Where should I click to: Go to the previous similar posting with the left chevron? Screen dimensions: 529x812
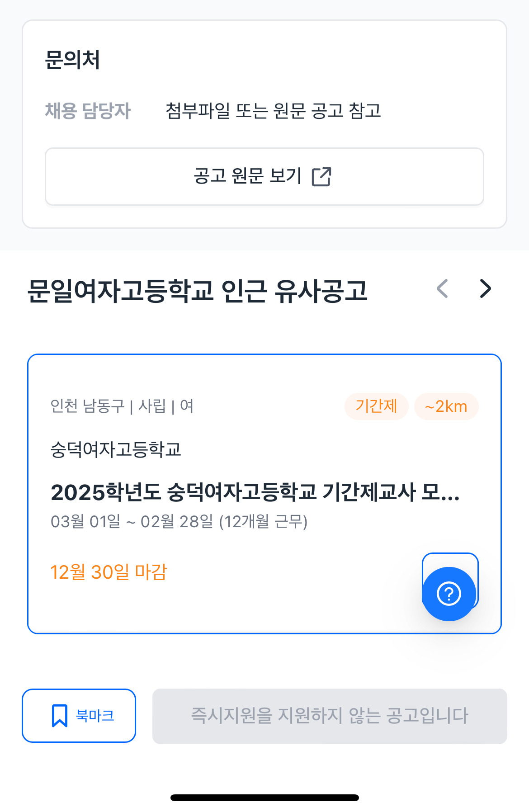pyautogui.click(x=442, y=289)
